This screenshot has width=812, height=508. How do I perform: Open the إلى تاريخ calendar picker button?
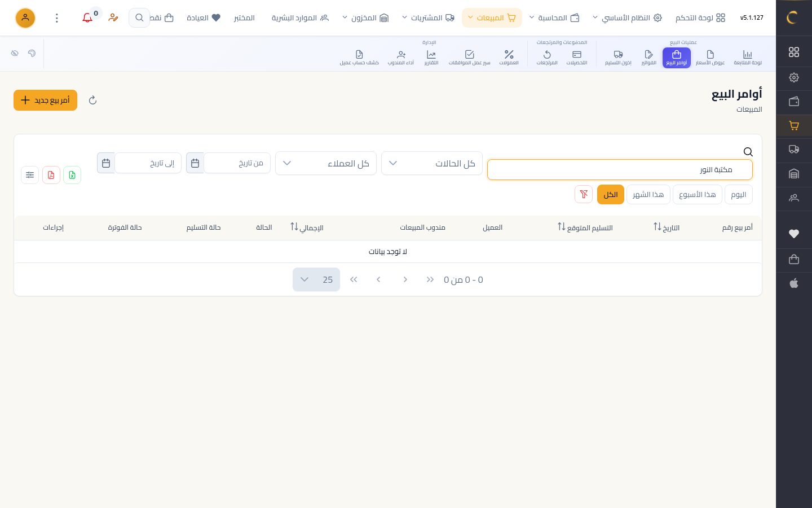(x=106, y=163)
